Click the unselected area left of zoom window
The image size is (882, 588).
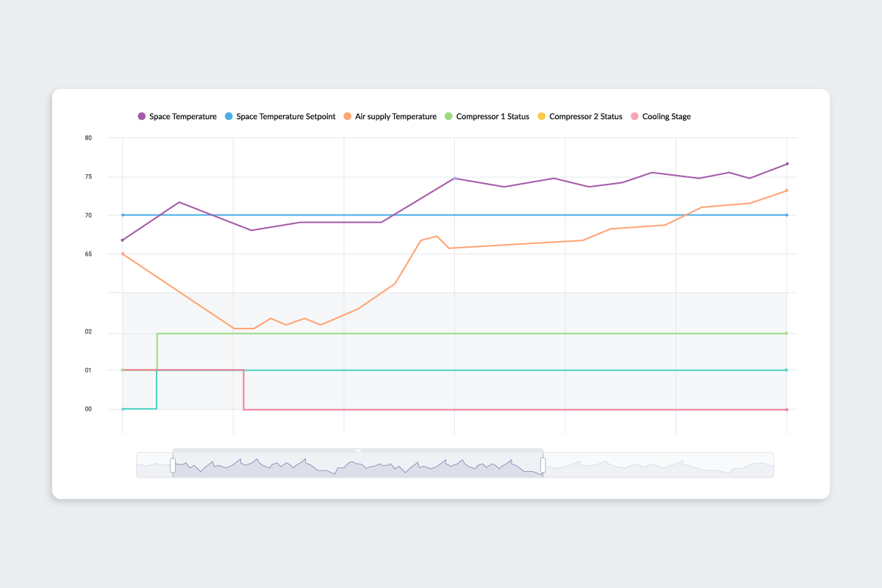154,465
